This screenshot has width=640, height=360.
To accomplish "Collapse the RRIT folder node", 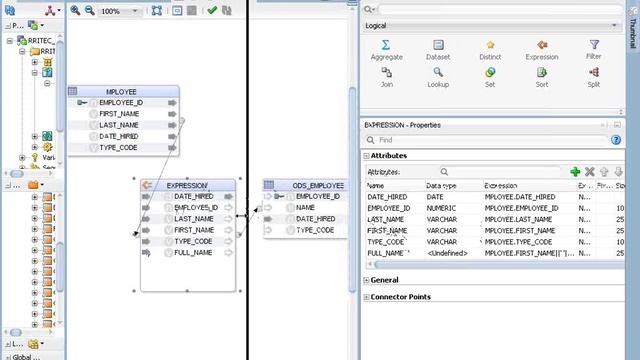I will click(x=22, y=51).
